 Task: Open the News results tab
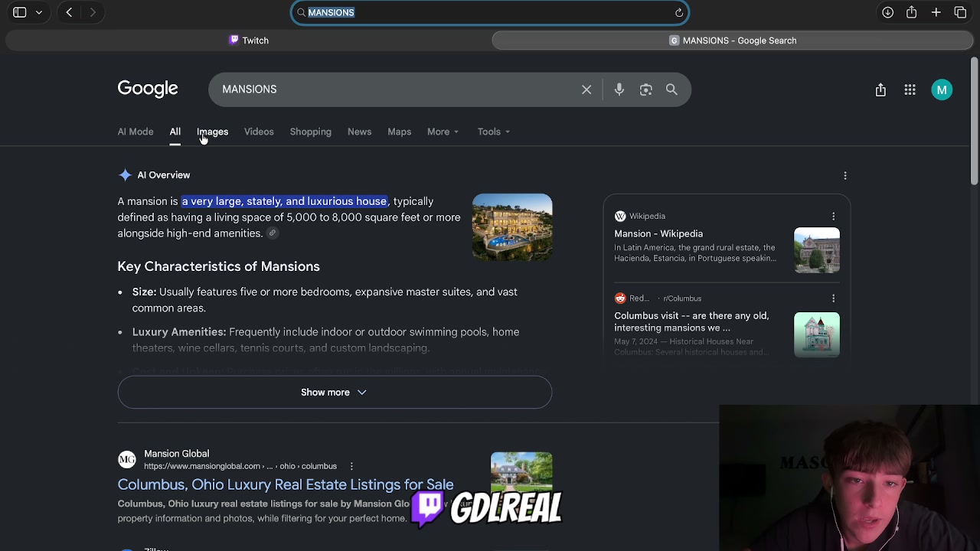[x=359, y=132]
